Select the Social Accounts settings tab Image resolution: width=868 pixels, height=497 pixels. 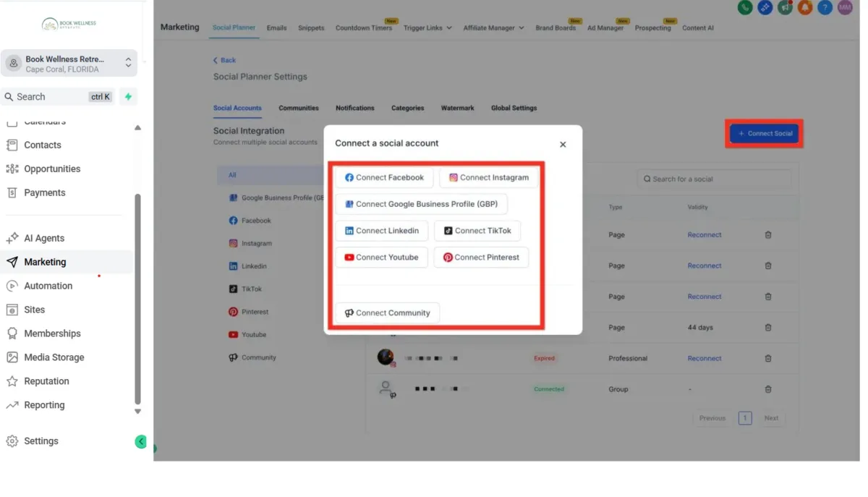coord(237,108)
